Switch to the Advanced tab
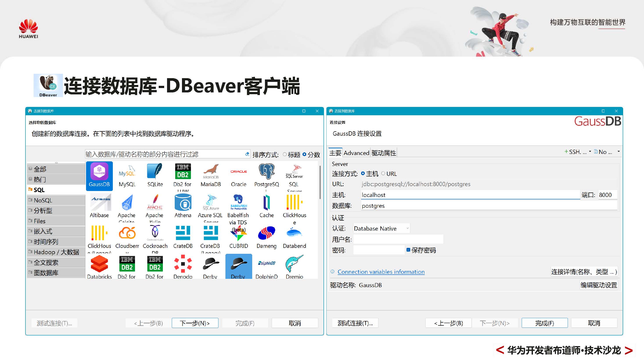This screenshot has height=364, width=644. click(x=356, y=153)
